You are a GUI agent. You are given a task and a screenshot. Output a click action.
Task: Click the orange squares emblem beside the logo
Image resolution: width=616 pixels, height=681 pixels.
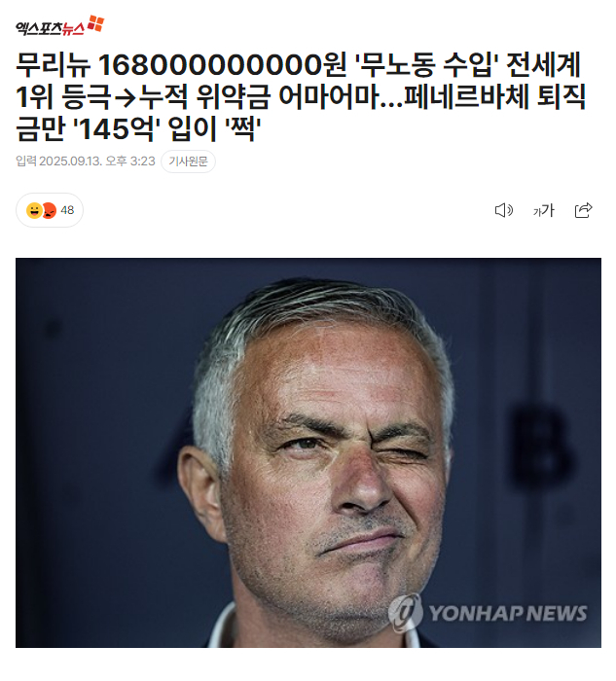[x=95, y=23]
